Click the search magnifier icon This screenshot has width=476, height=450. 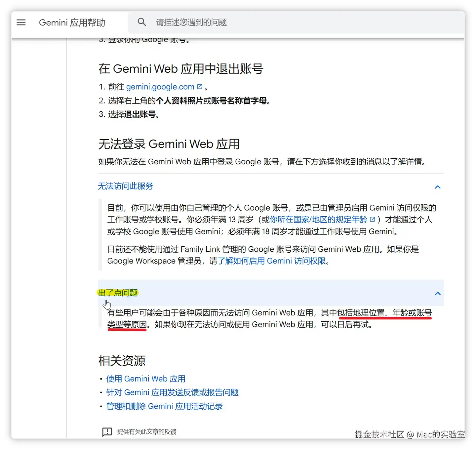pos(142,22)
